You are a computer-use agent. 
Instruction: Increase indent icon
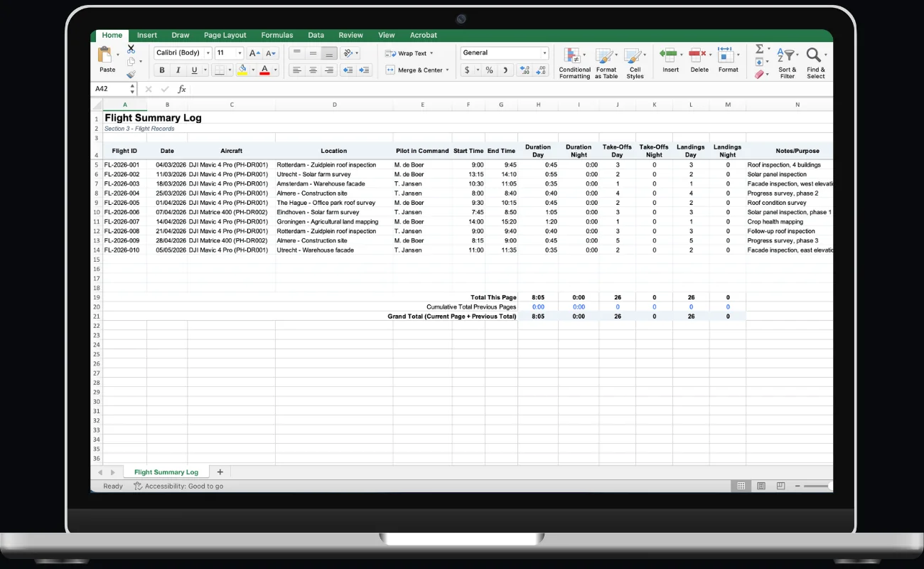coord(364,70)
